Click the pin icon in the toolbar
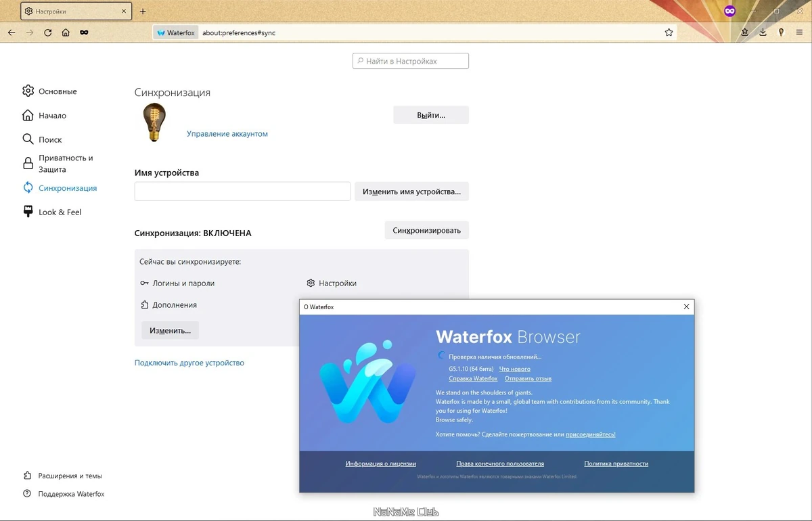This screenshot has width=812, height=521. pyautogui.click(x=781, y=32)
